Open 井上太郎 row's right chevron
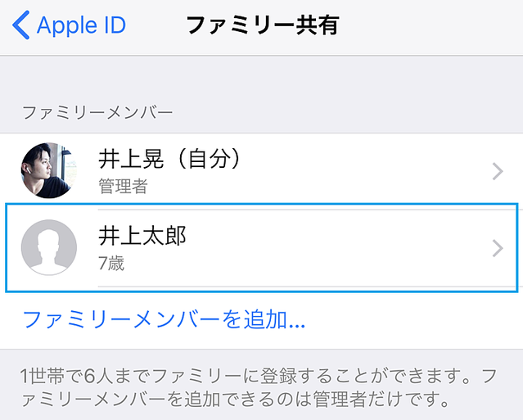Screen dimensions: 523x420 pos(498,248)
